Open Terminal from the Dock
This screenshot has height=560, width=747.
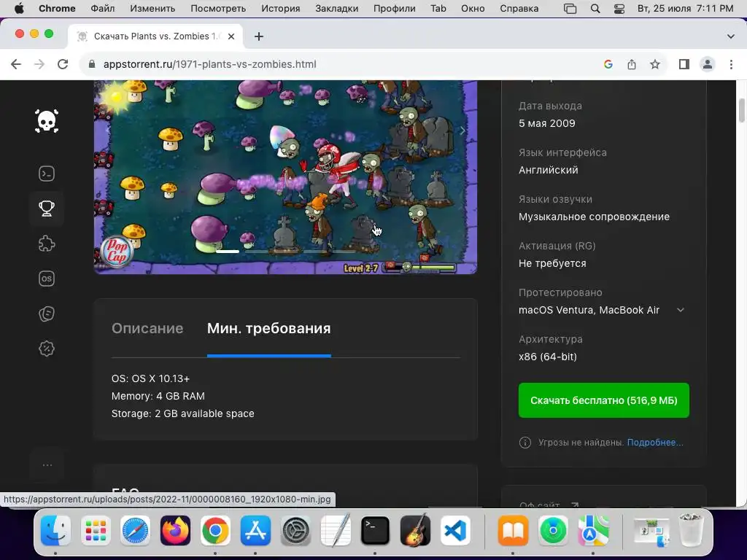(375, 531)
